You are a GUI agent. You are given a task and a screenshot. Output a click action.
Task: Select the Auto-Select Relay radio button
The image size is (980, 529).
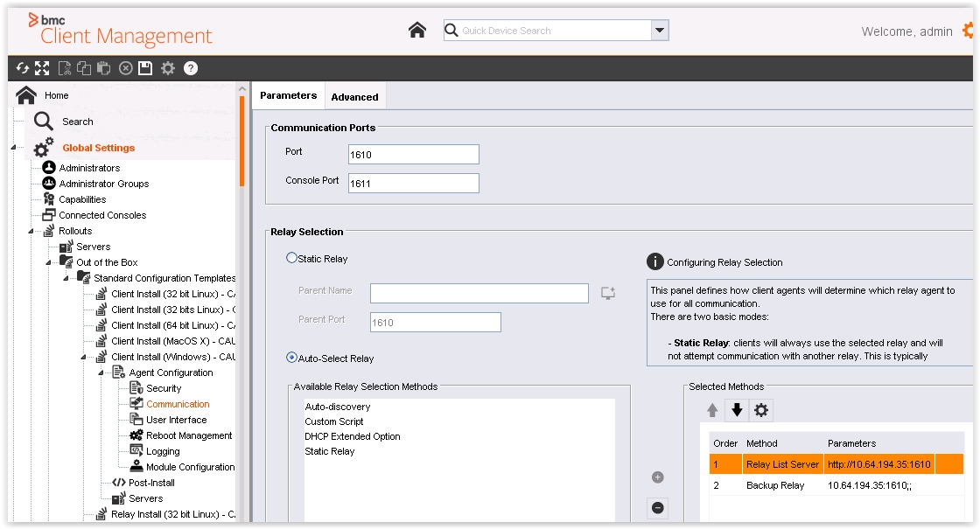(292, 358)
